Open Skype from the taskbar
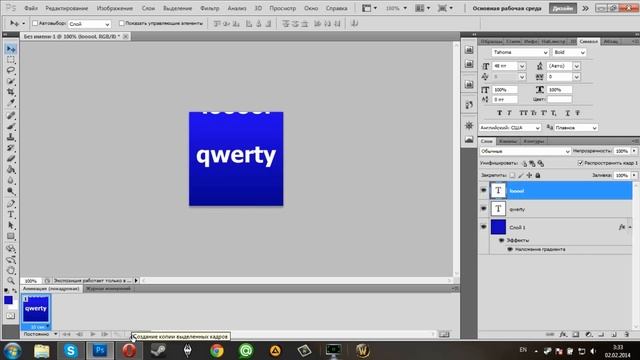 point(71,351)
